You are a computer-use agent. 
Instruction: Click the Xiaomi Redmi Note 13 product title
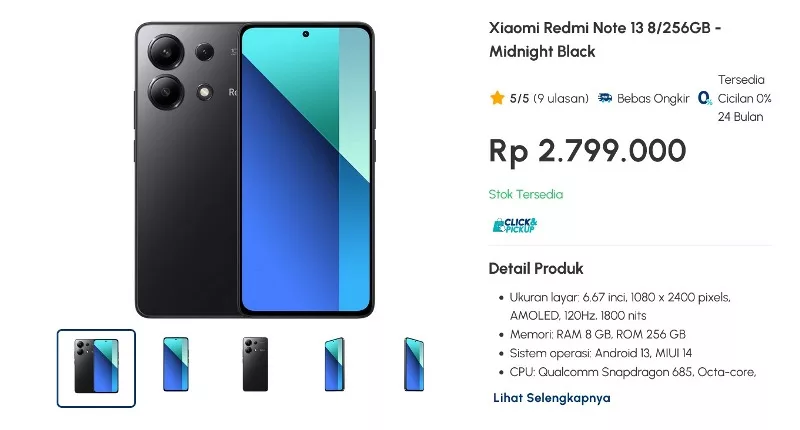tap(605, 39)
